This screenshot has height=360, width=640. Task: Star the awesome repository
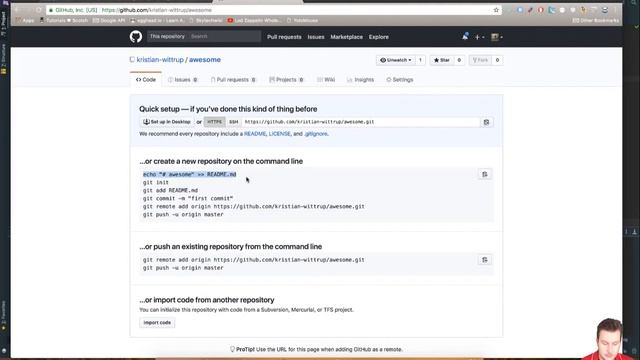(x=442, y=60)
